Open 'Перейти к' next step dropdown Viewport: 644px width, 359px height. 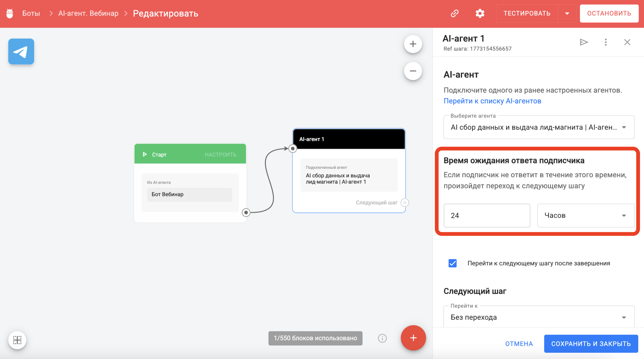click(539, 317)
